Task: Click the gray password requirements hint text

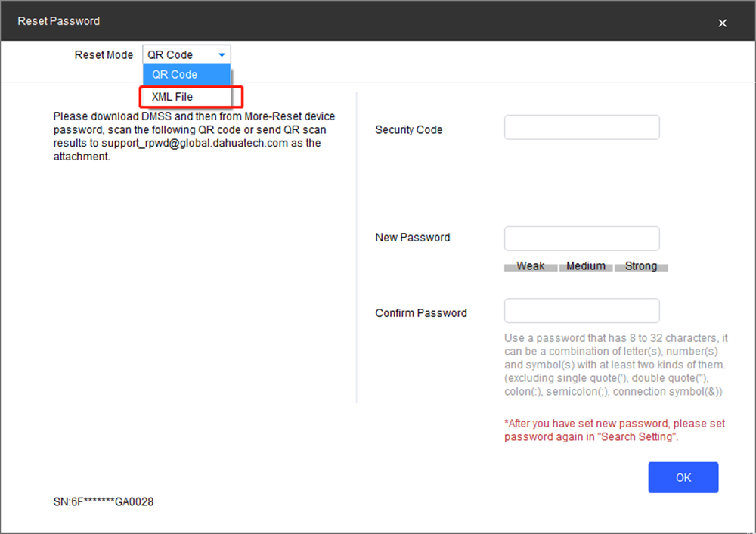Action: point(615,365)
